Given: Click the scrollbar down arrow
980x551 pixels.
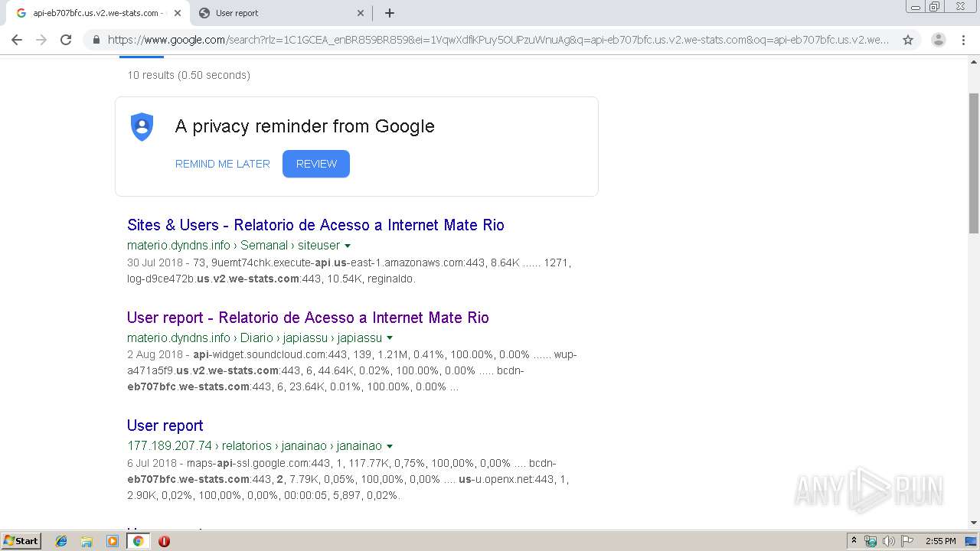Looking at the screenshot, I should pyautogui.click(x=974, y=523).
